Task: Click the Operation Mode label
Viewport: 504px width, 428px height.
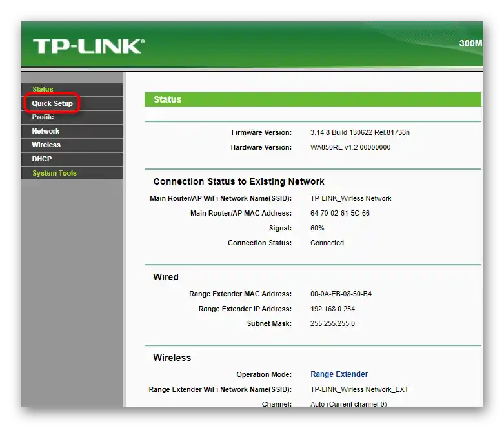Action: (x=264, y=374)
